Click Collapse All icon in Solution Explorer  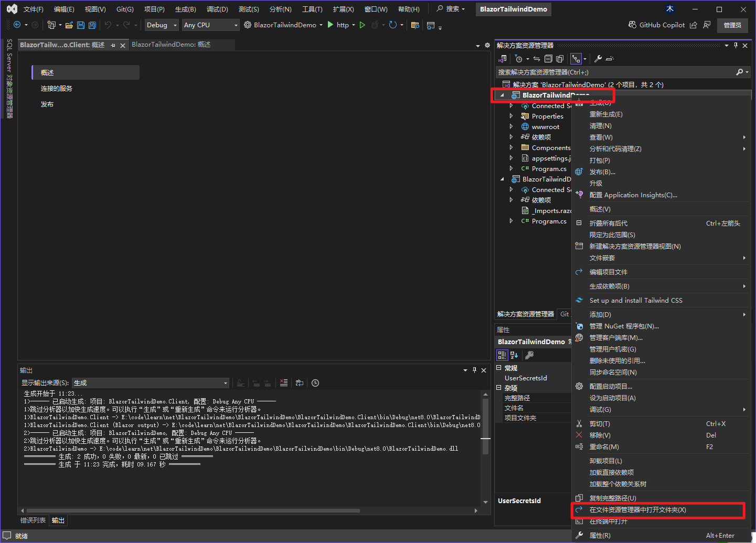[x=548, y=59]
